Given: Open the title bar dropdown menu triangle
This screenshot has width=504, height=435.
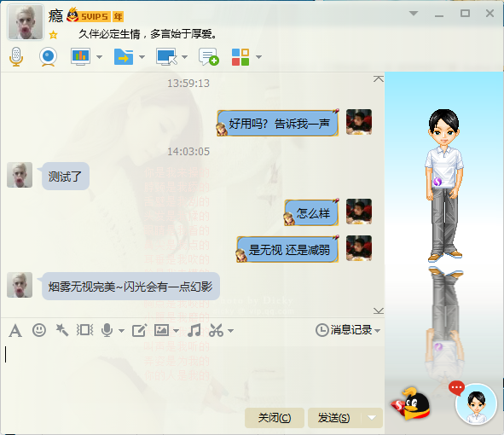Looking at the screenshot, I should [414, 14].
